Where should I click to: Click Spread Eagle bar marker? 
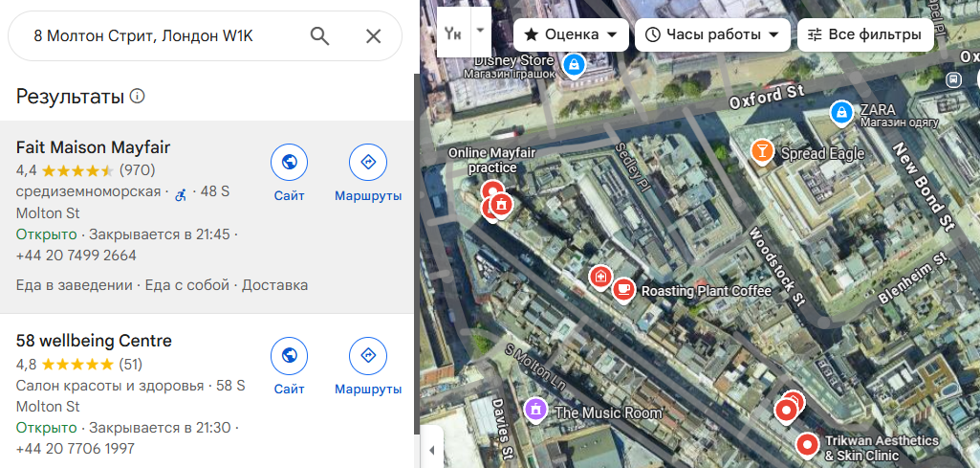click(x=762, y=151)
